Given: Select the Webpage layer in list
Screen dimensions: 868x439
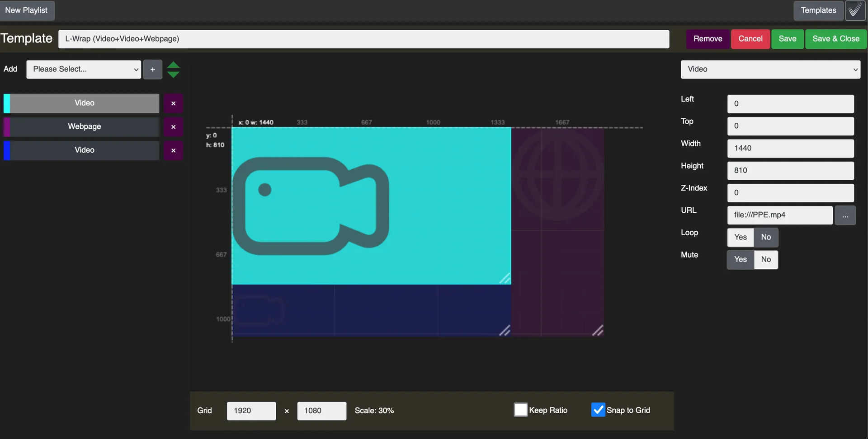Looking at the screenshot, I should 85,127.
